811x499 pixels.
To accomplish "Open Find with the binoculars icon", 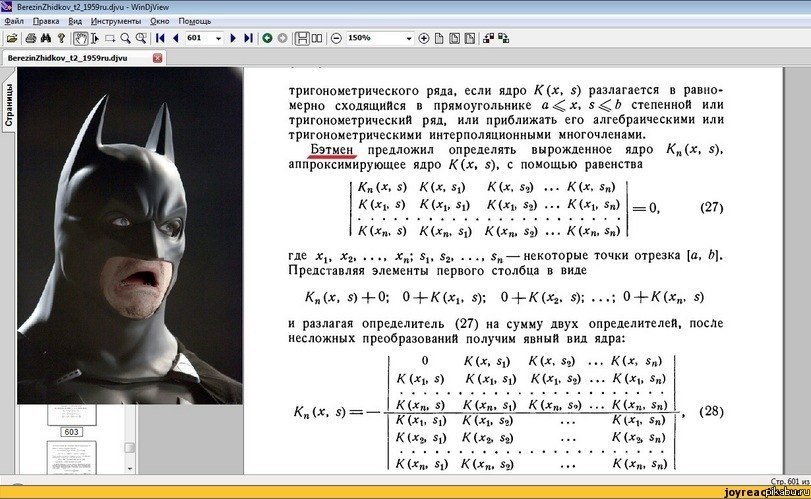I will pos(46,38).
